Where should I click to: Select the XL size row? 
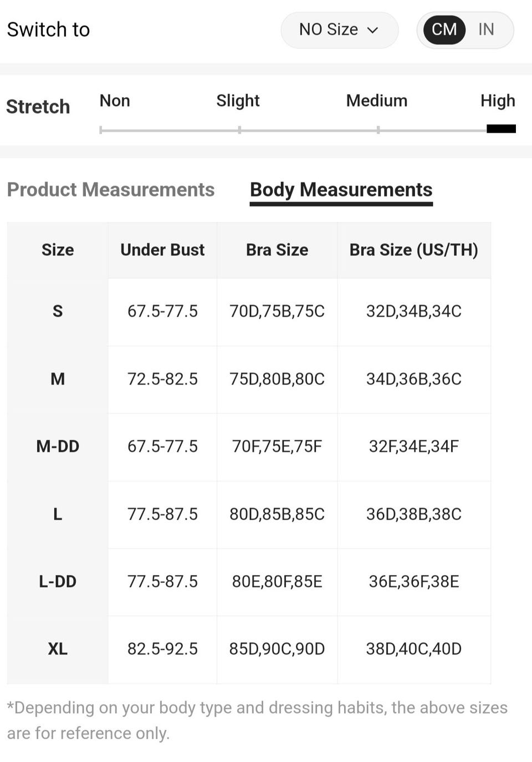coord(58,649)
